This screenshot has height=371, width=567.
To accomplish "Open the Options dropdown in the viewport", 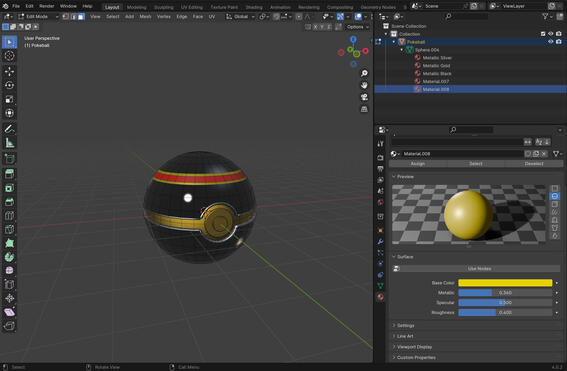I will (x=358, y=27).
